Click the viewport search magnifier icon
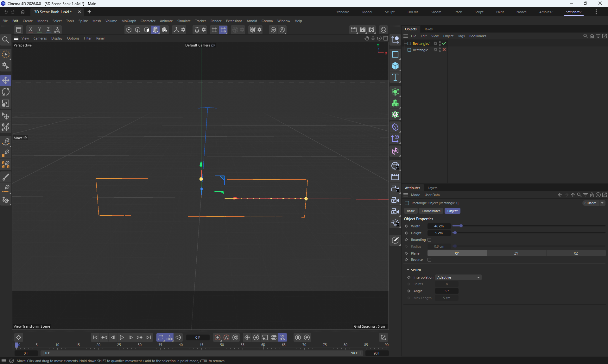 pos(5,40)
